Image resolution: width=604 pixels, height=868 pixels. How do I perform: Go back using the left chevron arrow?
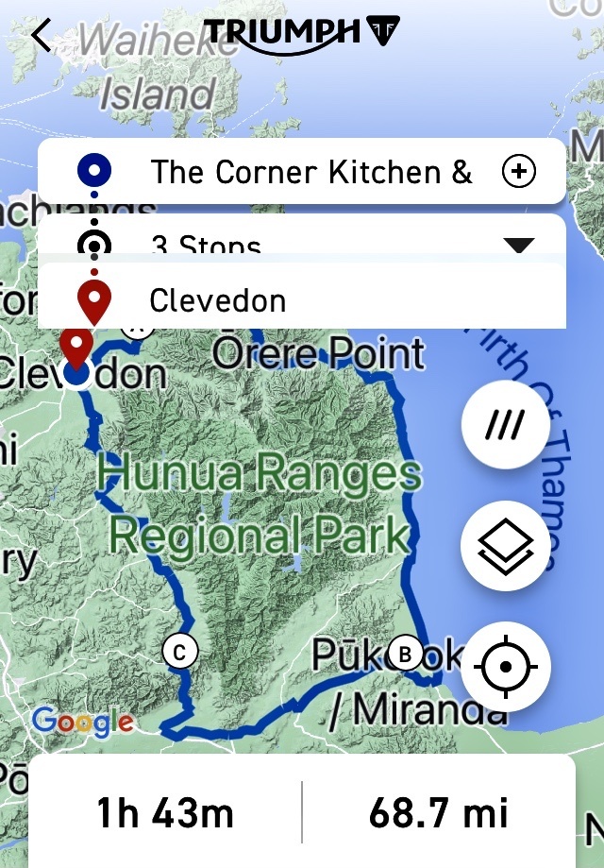[42, 35]
